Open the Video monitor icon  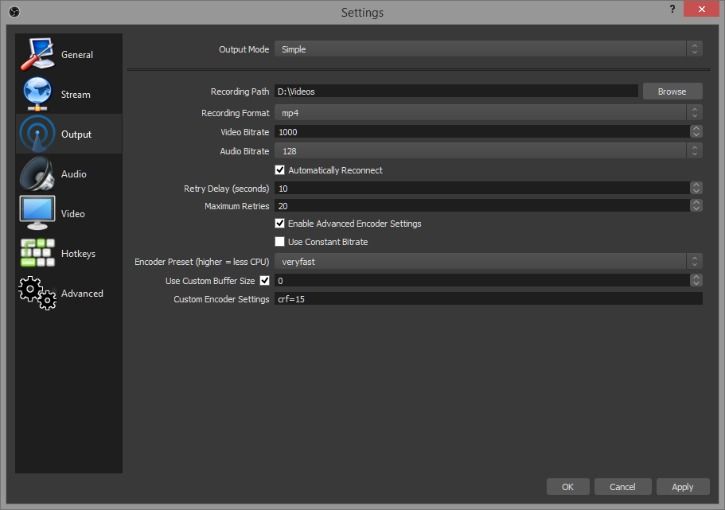(37, 213)
